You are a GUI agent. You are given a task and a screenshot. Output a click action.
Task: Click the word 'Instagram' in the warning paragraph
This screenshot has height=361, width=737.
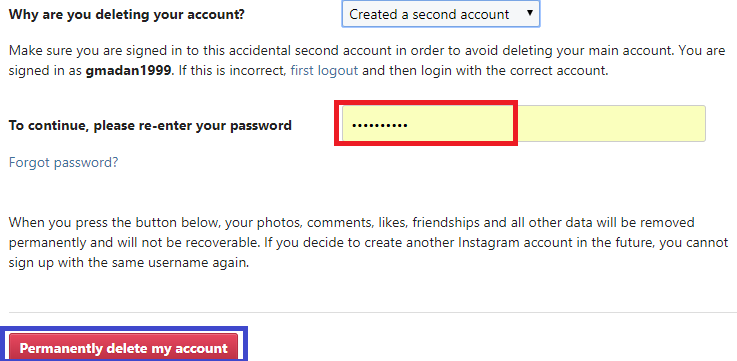point(491,243)
